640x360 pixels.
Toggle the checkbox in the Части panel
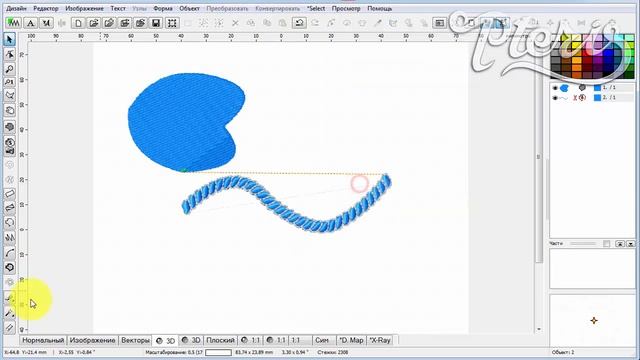pyautogui.click(x=607, y=244)
